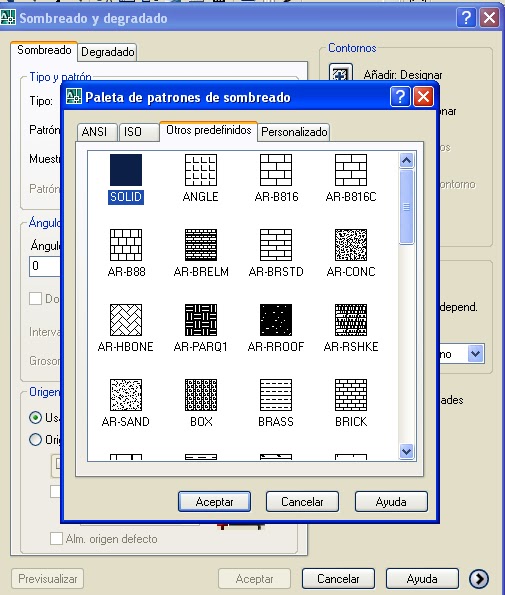
Task: Click the Añadir: Designar puntos icon button
Action: [340, 73]
